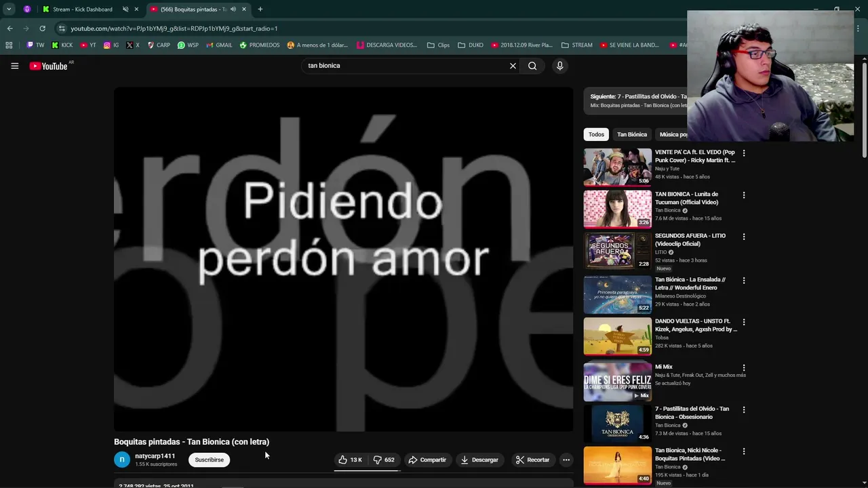Open Pastillitas del Olvido thumbnail

(617, 424)
